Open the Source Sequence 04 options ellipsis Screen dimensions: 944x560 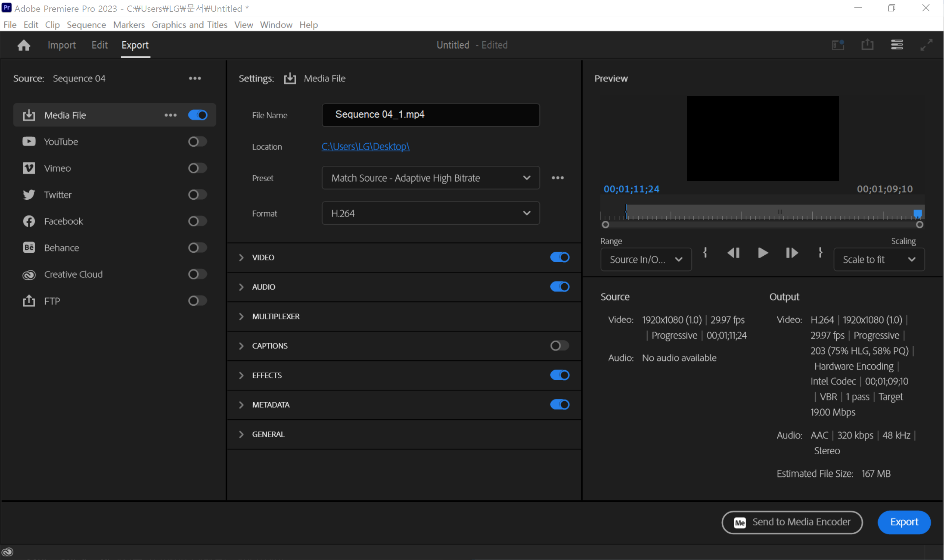195,78
